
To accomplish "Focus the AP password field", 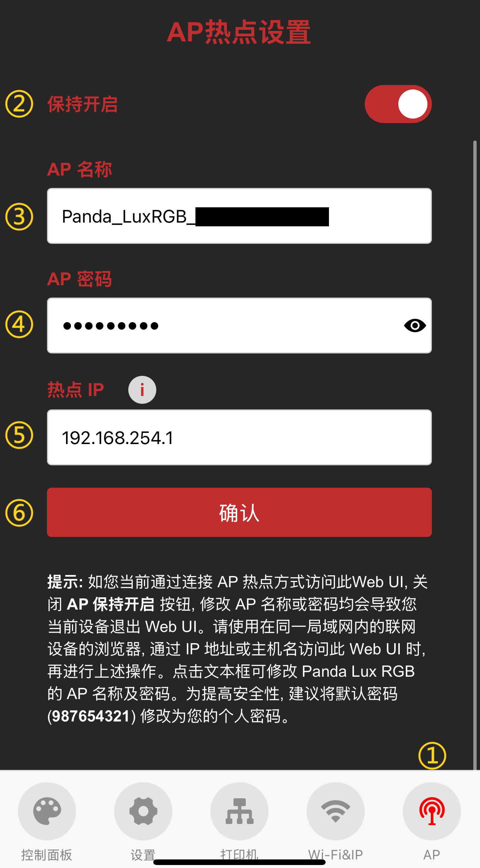I will (x=239, y=325).
